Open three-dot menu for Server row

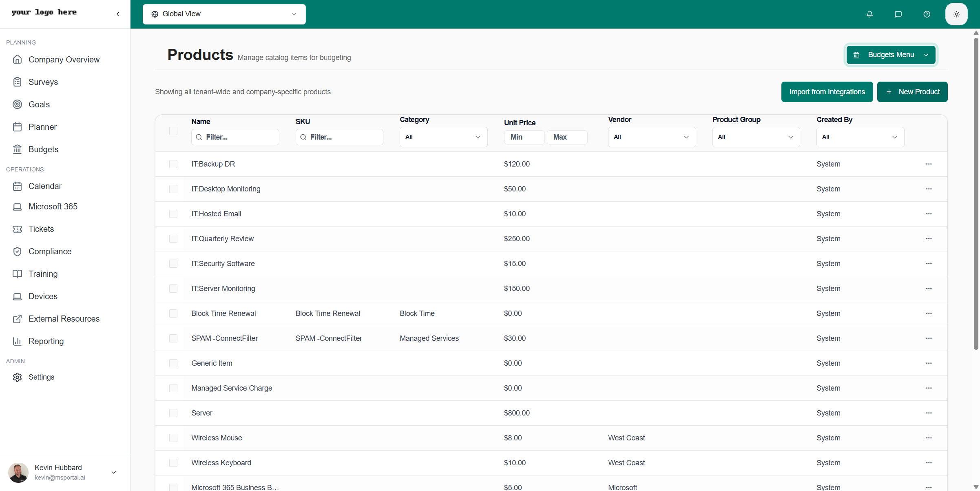coord(929,413)
